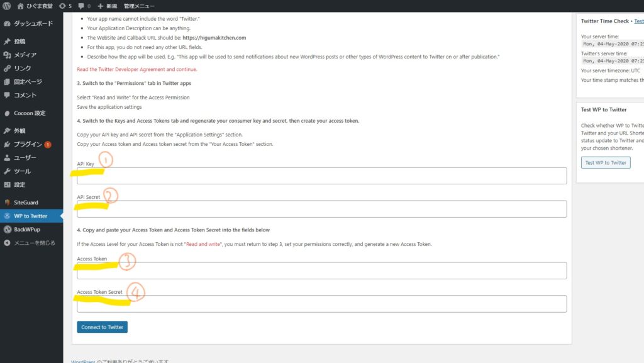Click the Test WP to Twitter button
The image size is (644, 363).
point(606,162)
